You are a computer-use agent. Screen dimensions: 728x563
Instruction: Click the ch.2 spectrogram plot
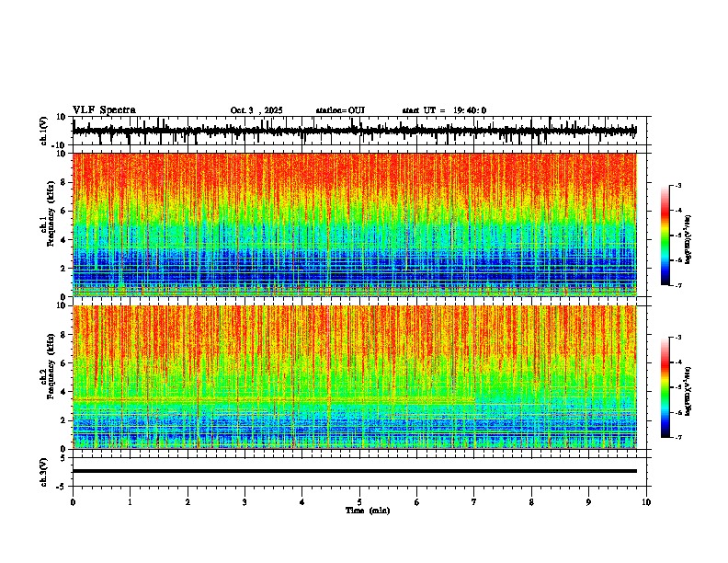pyautogui.click(x=355, y=377)
